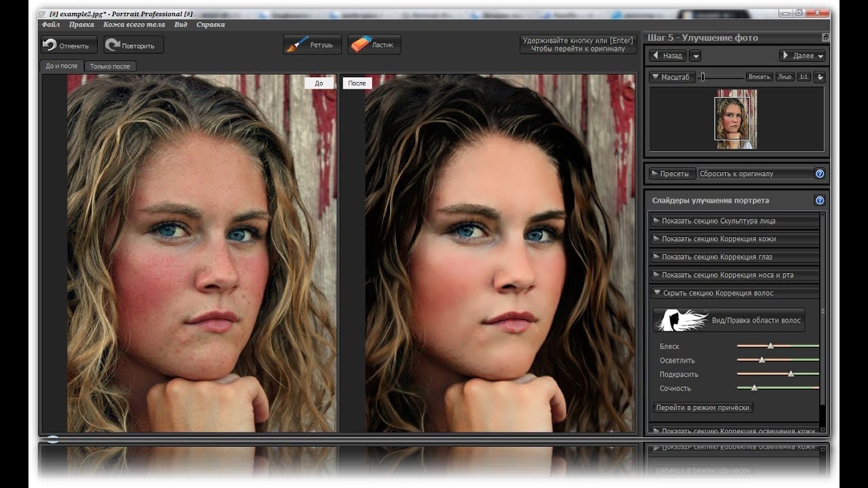Open the dropdown arrow beside Назад
868x488 pixels.
coord(695,56)
